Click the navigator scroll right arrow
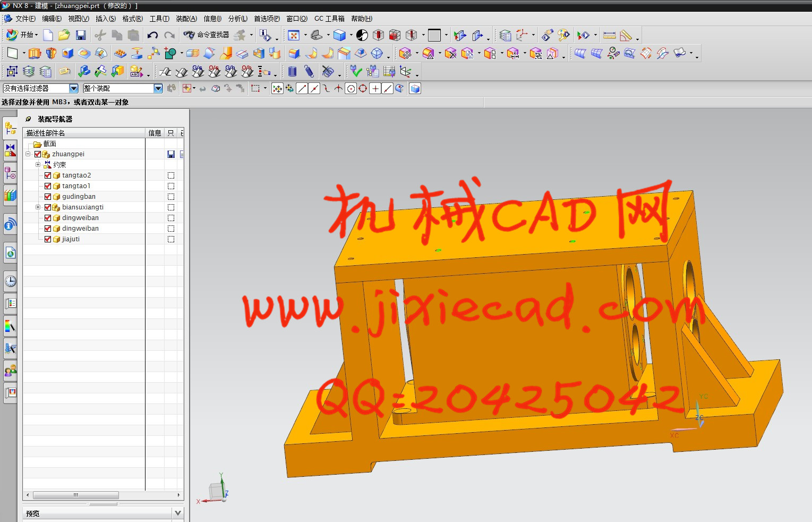Image resolution: width=812 pixels, height=522 pixels. 179,495
